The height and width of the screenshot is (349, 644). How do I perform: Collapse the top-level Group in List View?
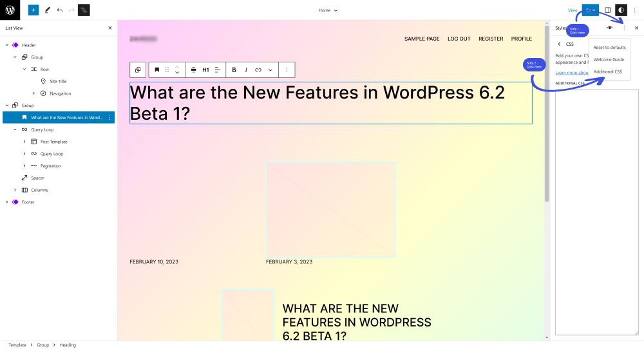(7, 106)
